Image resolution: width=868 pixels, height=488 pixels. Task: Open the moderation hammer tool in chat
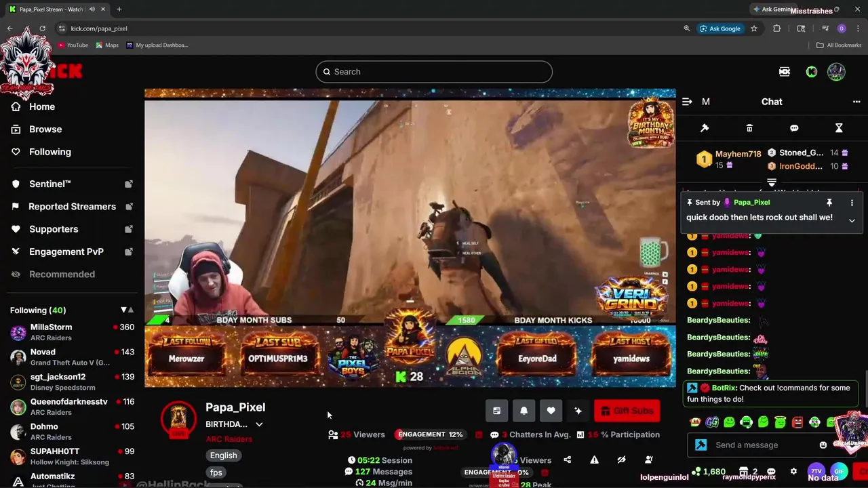click(x=705, y=128)
